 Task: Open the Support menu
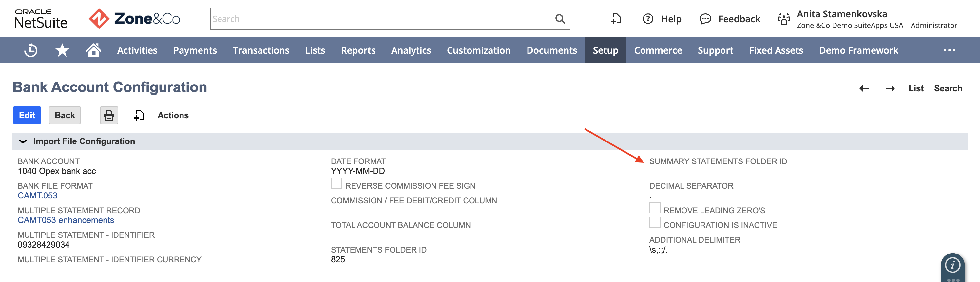715,50
